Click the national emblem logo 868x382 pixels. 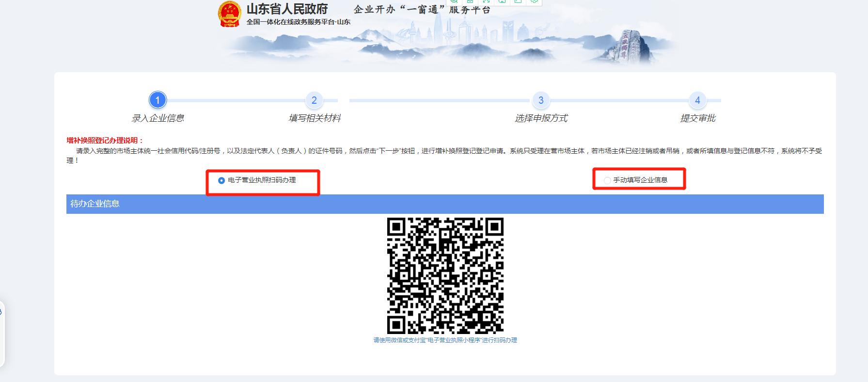pyautogui.click(x=230, y=14)
